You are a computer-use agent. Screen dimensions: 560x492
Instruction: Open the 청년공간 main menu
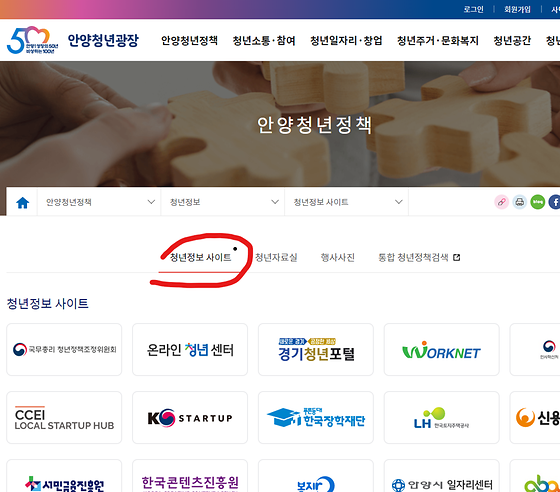512,40
